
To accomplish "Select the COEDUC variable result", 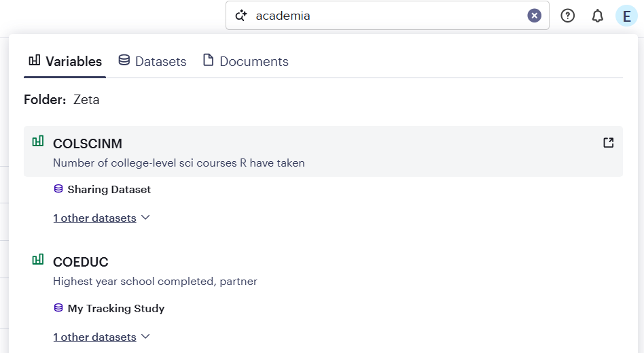I will [81, 262].
